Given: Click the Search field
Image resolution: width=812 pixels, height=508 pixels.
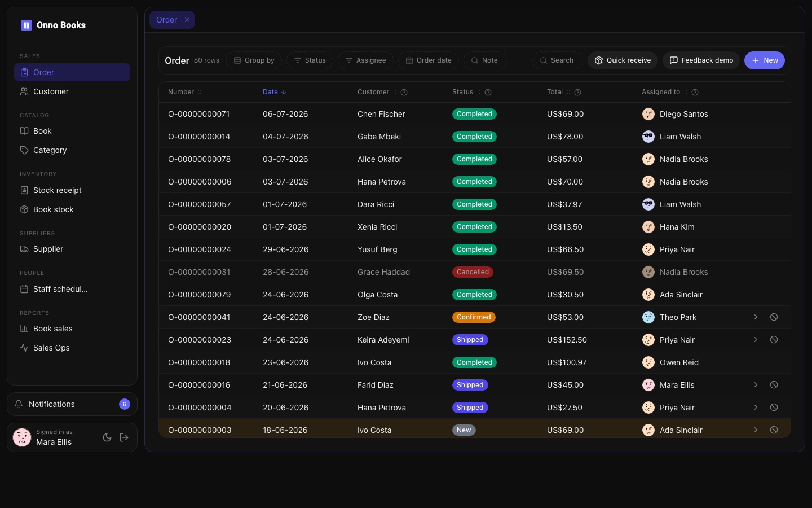Looking at the screenshot, I should point(557,60).
